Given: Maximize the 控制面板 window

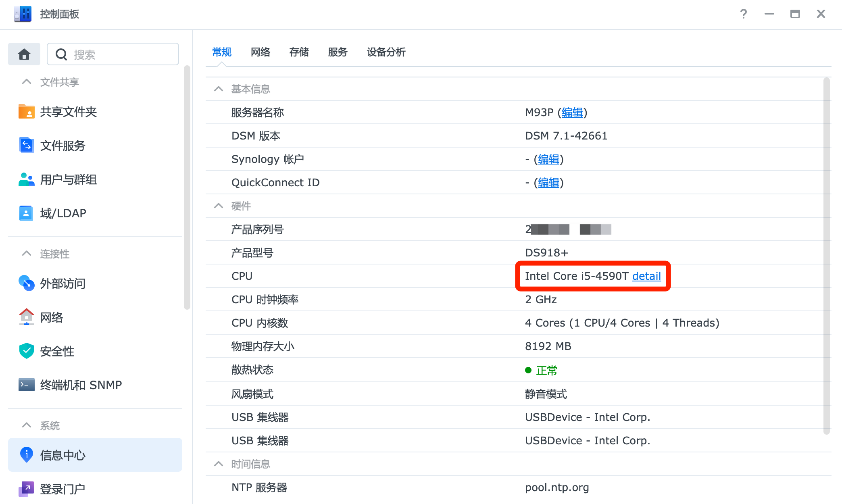Looking at the screenshot, I should pyautogui.click(x=795, y=14).
